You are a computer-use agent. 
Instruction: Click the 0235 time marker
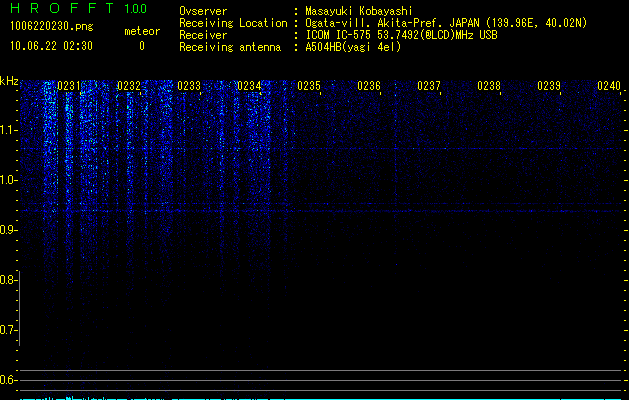(x=309, y=86)
